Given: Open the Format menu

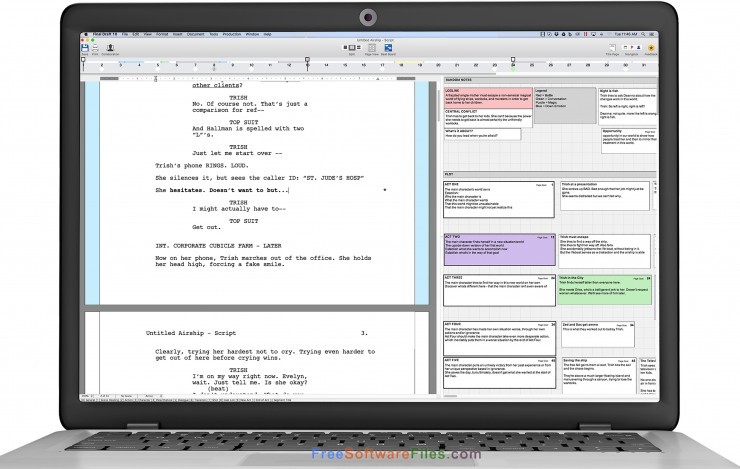Looking at the screenshot, I should pyautogui.click(x=162, y=34).
